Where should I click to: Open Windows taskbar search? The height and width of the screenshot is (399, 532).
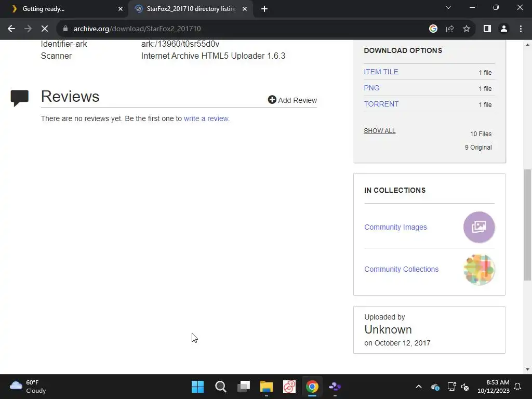[x=220, y=387]
